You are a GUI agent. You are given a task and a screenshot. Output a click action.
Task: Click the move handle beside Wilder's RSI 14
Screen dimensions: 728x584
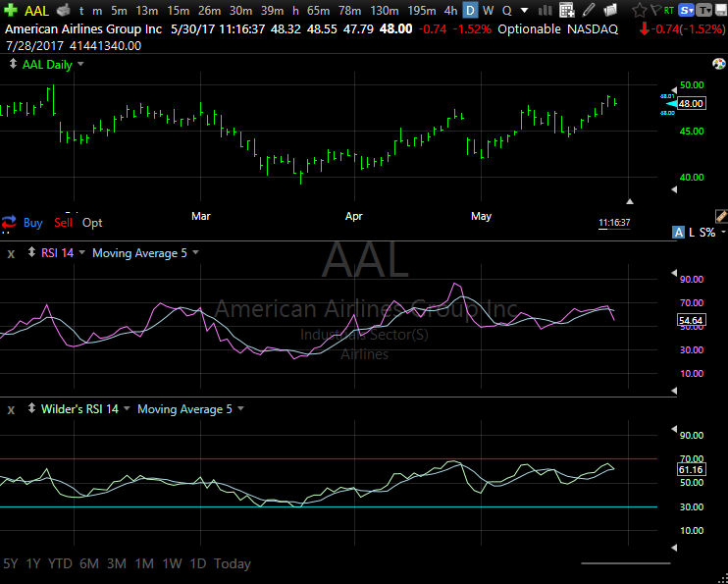click(x=32, y=408)
